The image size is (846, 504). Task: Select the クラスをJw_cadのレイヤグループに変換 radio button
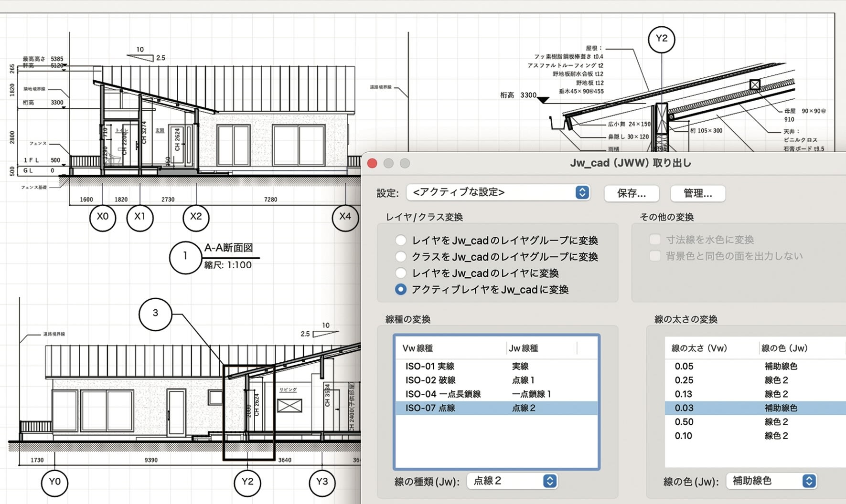(401, 257)
